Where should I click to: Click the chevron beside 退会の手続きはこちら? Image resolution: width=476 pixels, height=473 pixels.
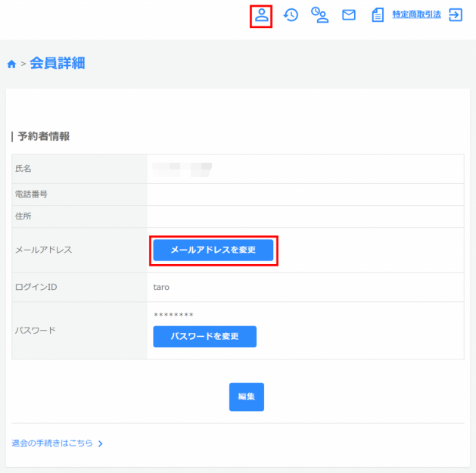point(101,443)
